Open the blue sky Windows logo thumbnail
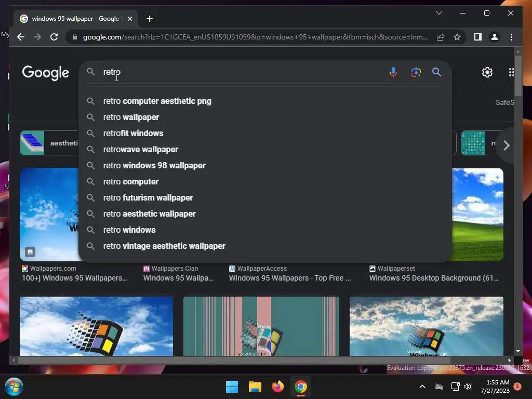 pos(96,326)
